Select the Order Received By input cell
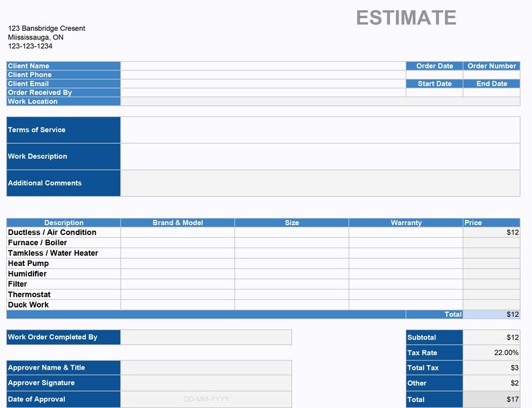The width and height of the screenshot is (532, 408). [263, 92]
